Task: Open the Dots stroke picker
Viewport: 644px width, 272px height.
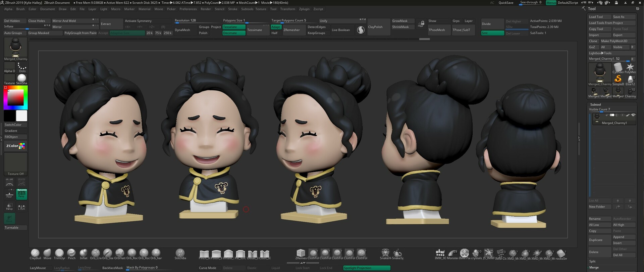Action: 22,67
